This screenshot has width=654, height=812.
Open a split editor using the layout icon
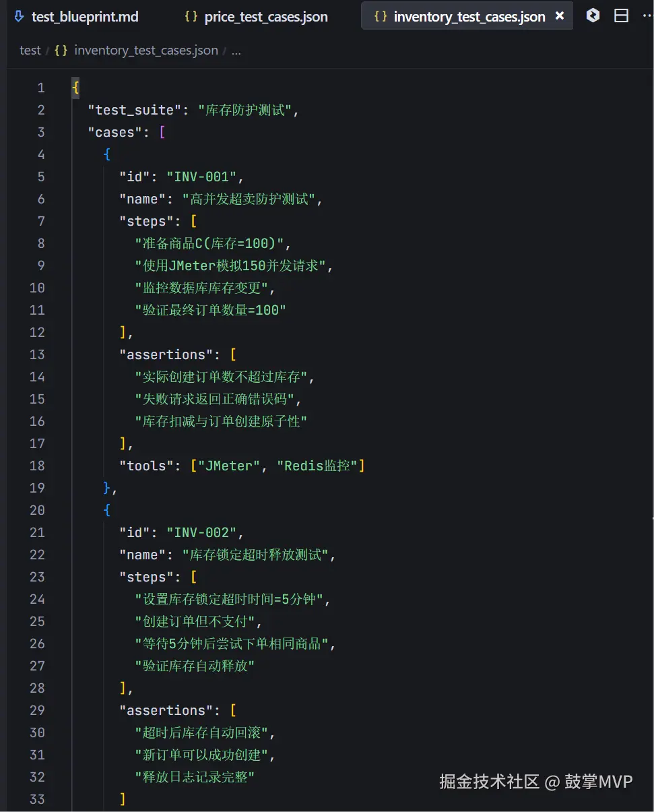point(621,15)
